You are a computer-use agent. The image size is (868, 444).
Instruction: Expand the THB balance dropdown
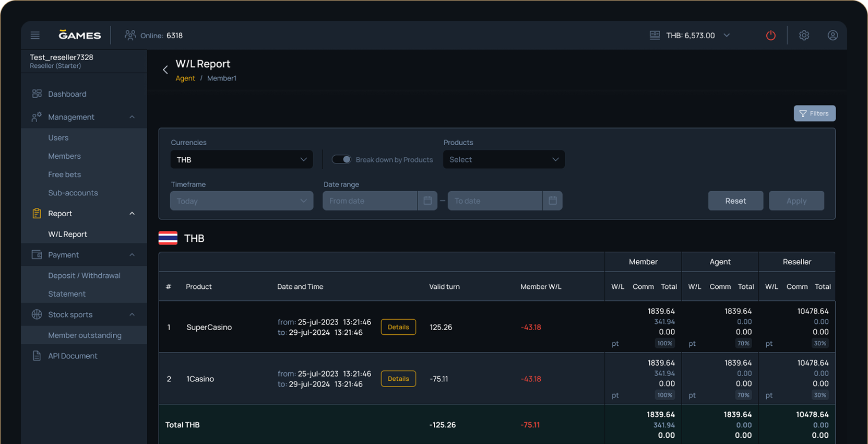click(x=727, y=36)
